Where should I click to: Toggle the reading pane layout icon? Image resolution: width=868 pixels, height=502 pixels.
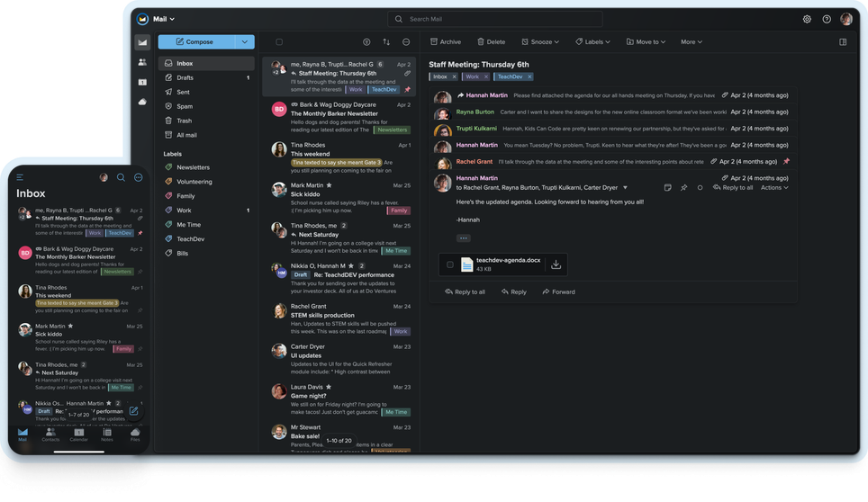[843, 42]
